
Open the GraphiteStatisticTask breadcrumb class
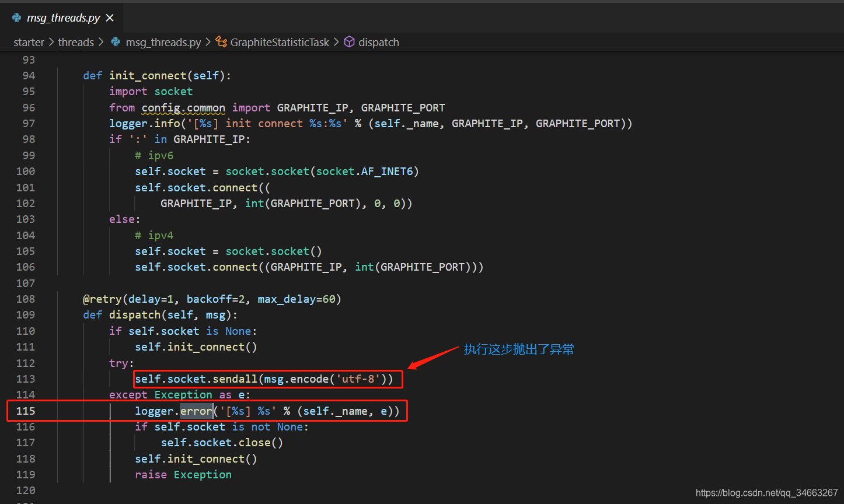[280, 42]
